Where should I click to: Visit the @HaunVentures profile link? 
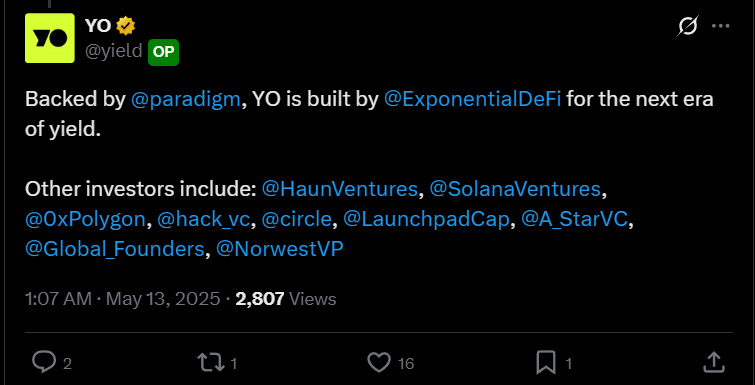click(339, 189)
